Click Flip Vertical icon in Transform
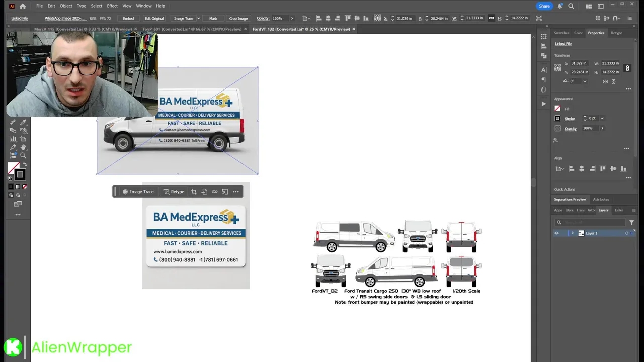Screen dimensions: 644x362 click(614, 81)
